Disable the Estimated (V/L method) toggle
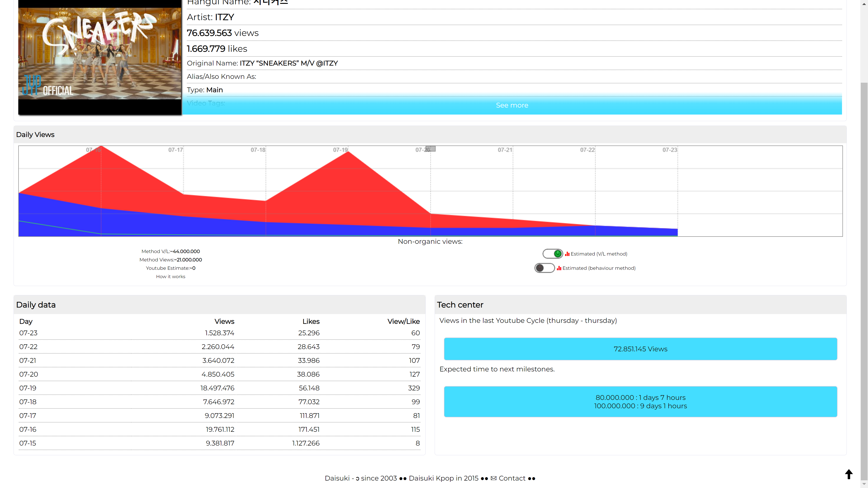Viewport: 868px width, 488px height. pos(553,253)
